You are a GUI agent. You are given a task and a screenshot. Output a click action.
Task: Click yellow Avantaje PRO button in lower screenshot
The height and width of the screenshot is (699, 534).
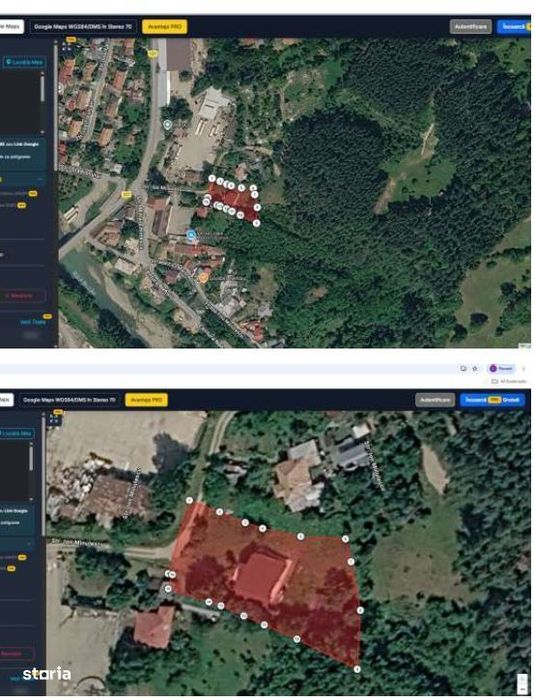coord(147,400)
